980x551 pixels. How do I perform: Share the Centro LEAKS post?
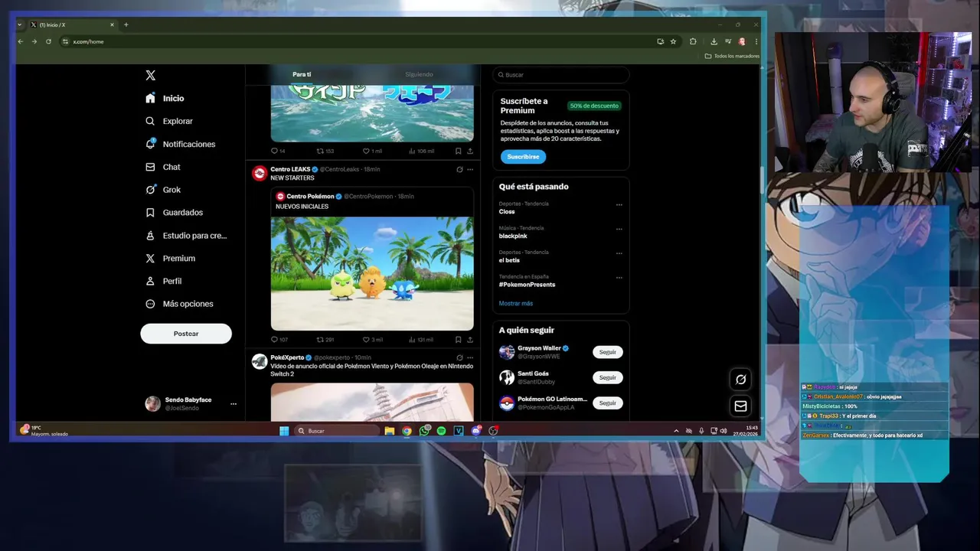(470, 339)
